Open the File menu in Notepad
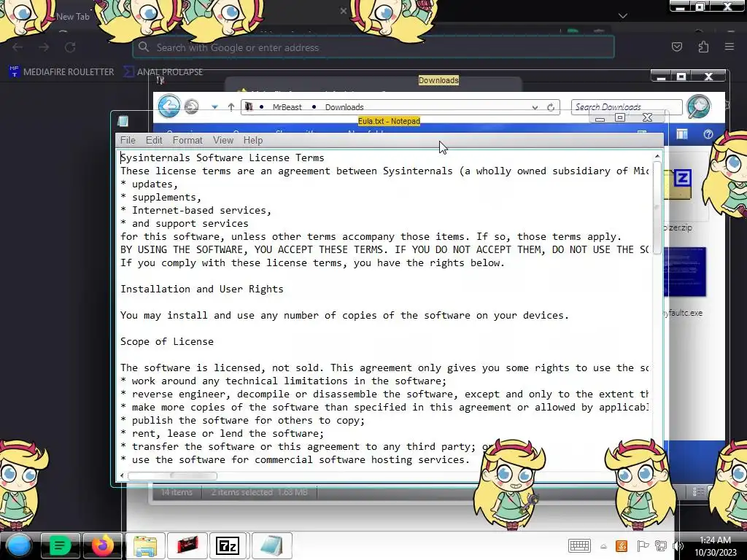Viewport: 747px width, 560px height. click(x=128, y=140)
